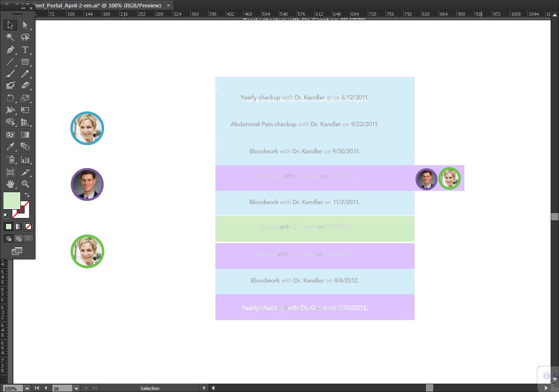Screen dimensions: 559x392
Task: Go to the first artboard
Action: click(x=36, y=388)
